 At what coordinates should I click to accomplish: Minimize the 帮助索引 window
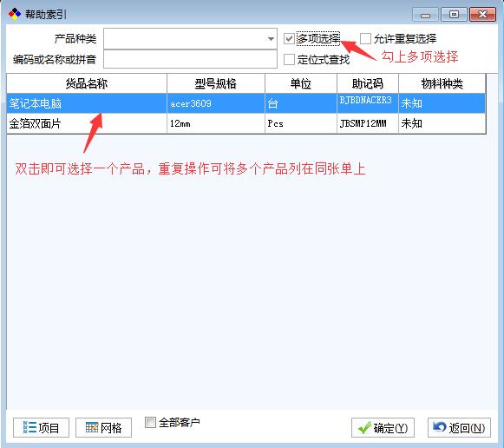point(425,15)
